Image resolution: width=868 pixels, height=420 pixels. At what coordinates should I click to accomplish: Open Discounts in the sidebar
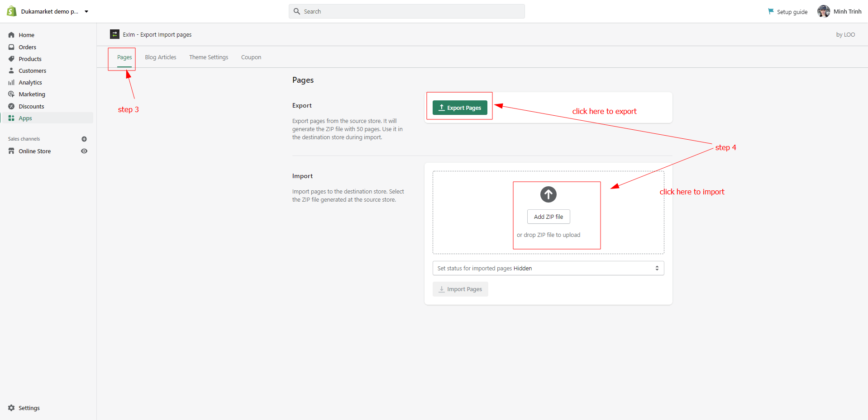[x=31, y=106]
